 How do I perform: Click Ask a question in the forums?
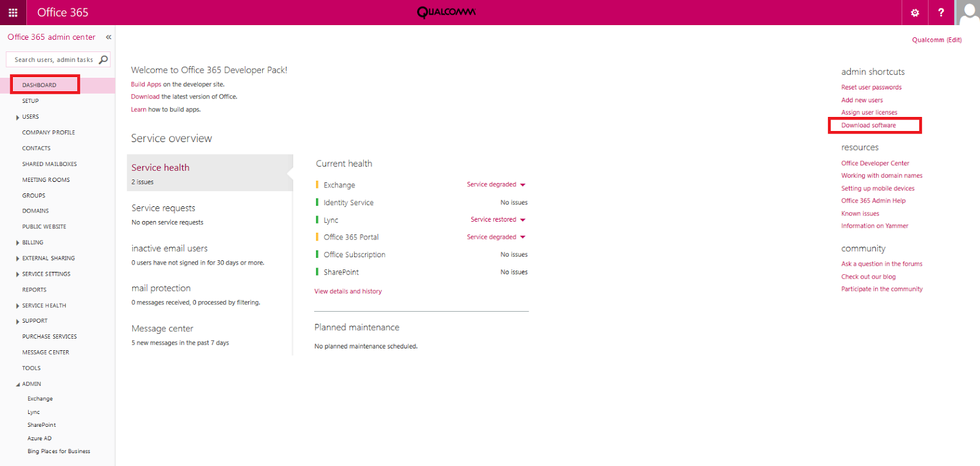click(882, 264)
